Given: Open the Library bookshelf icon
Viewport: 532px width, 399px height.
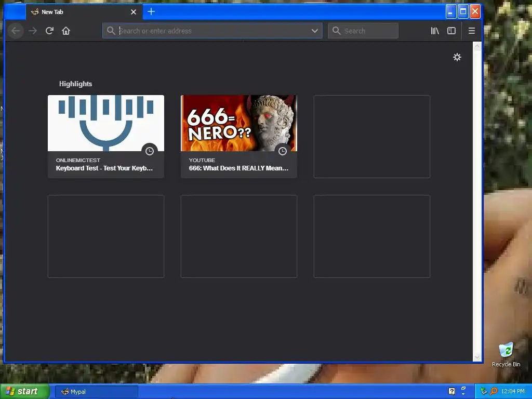Looking at the screenshot, I should [435, 31].
